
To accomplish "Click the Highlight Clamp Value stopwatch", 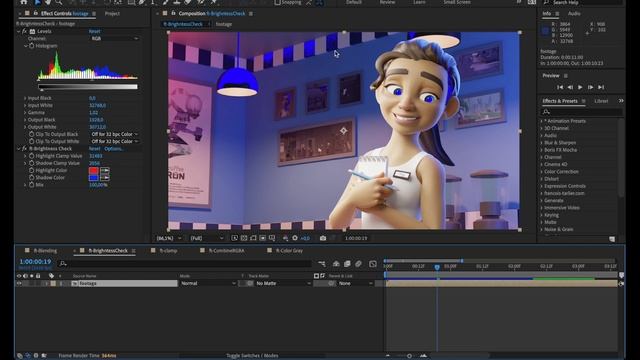I will click(x=31, y=156).
